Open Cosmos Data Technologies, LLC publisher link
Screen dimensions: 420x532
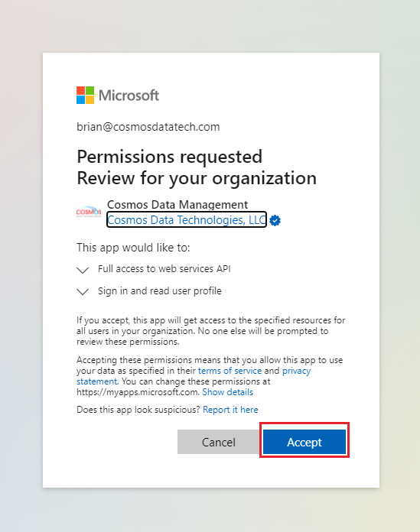point(187,220)
